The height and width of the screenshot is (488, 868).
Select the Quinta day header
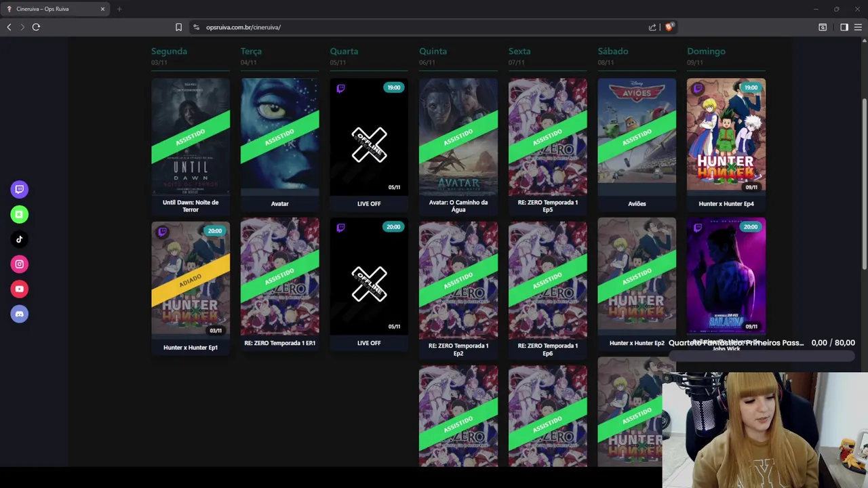click(433, 52)
